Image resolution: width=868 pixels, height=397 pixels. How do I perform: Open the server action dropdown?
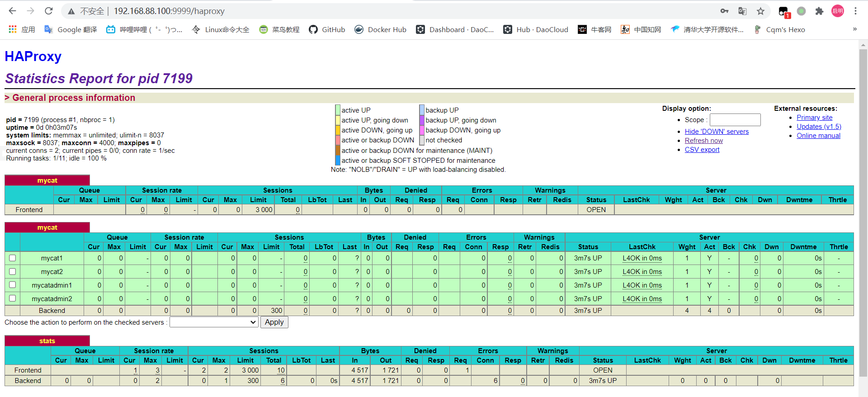click(214, 322)
